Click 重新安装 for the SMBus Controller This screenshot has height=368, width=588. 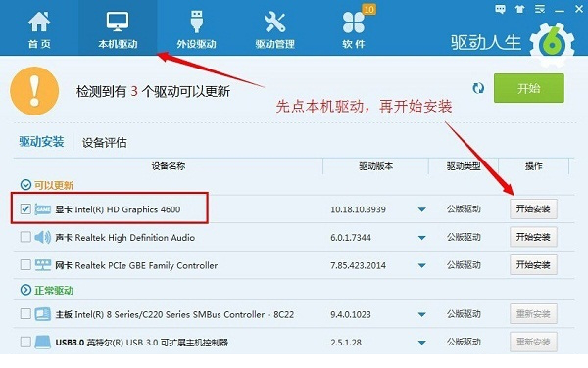[x=533, y=314]
